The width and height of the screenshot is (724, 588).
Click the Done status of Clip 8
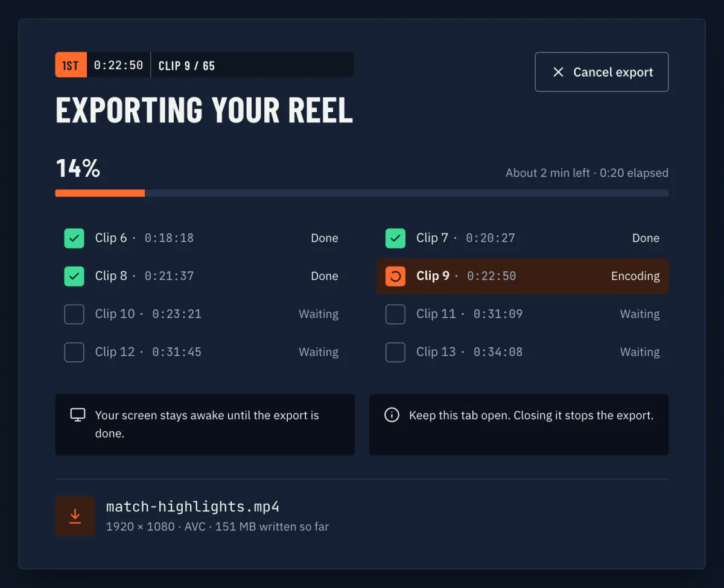click(x=325, y=276)
